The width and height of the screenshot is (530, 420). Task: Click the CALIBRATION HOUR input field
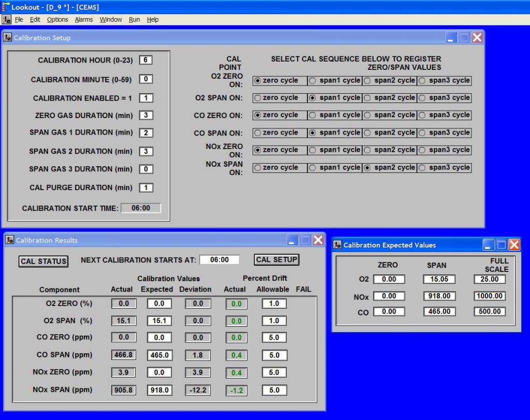(145, 60)
